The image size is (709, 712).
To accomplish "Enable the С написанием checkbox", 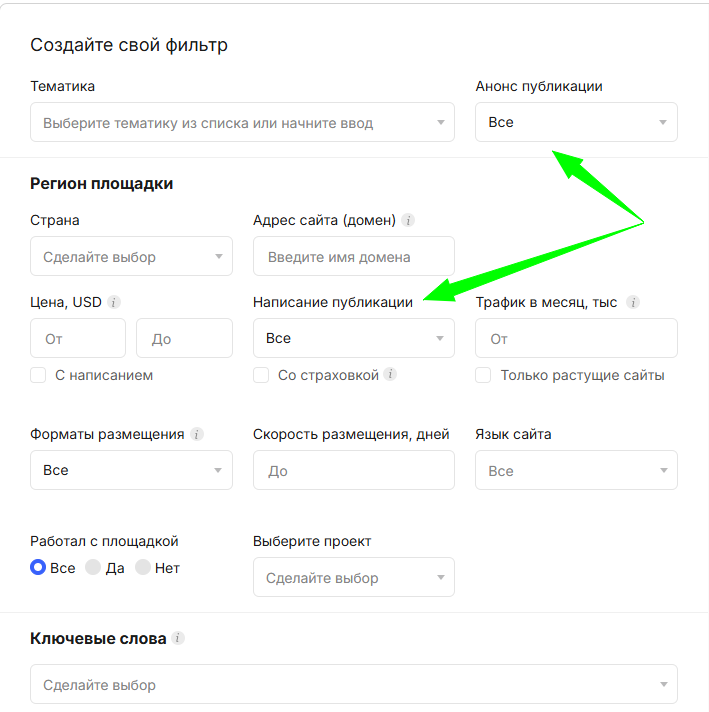I will [39, 375].
